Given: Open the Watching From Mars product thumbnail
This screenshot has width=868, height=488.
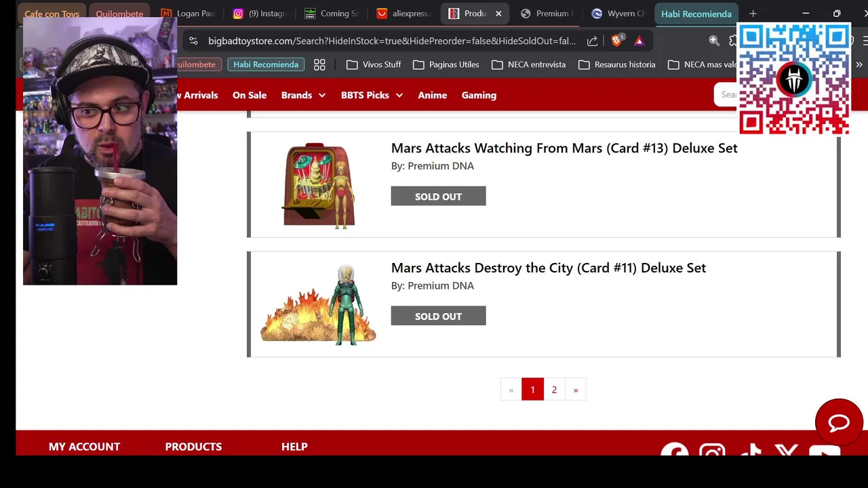Looking at the screenshot, I should click(x=318, y=185).
